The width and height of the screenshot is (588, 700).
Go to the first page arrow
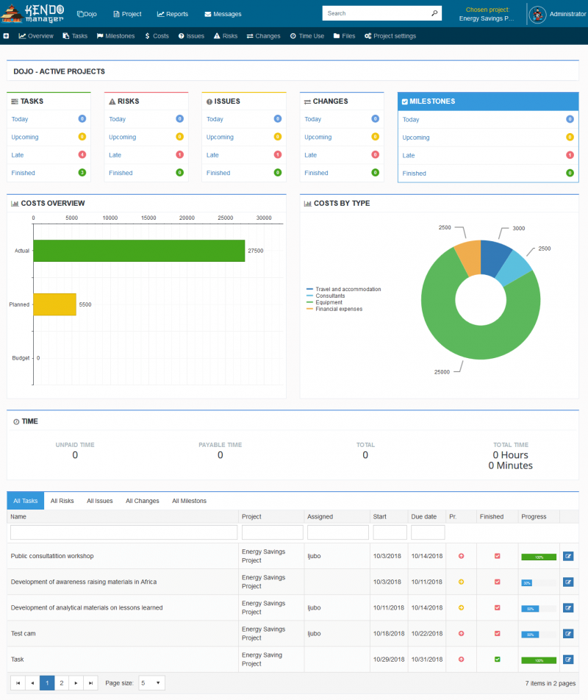tap(18, 683)
